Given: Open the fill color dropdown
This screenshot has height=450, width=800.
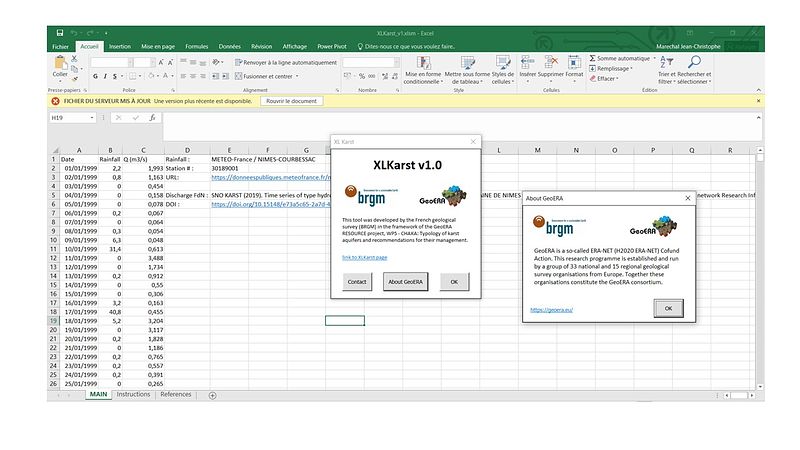Looking at the screenshot, I should tap(158, 76).
